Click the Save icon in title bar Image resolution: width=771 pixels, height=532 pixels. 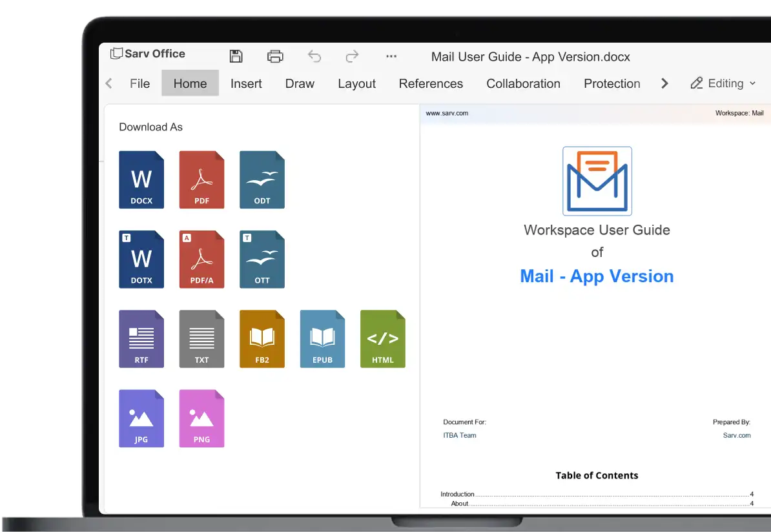click(236, 56)
